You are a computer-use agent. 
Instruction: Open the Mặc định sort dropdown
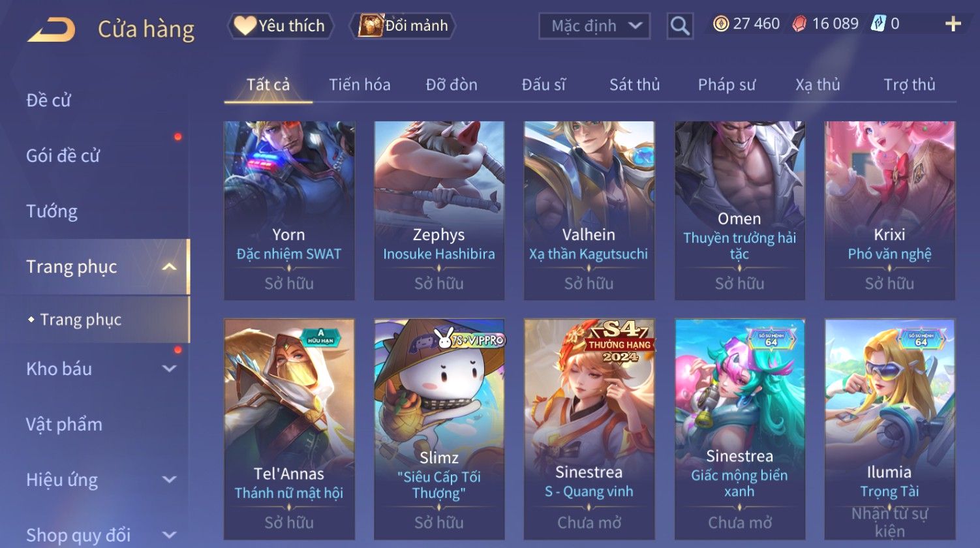(594, 26)
